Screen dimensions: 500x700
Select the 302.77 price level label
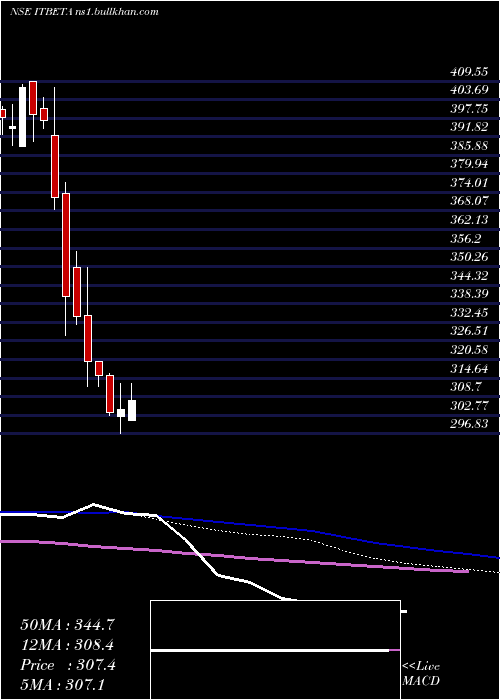469,406
